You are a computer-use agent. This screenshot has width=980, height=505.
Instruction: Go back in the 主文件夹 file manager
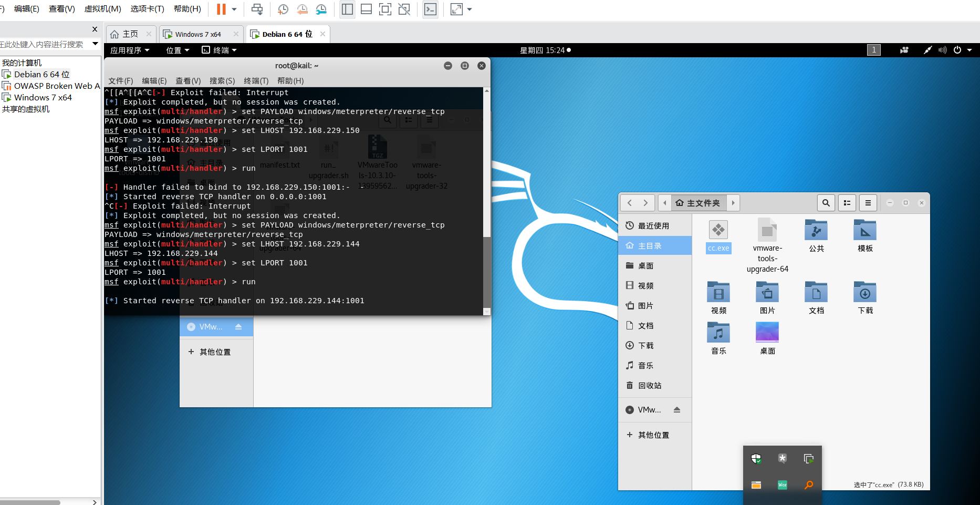(x=630, y=203)
